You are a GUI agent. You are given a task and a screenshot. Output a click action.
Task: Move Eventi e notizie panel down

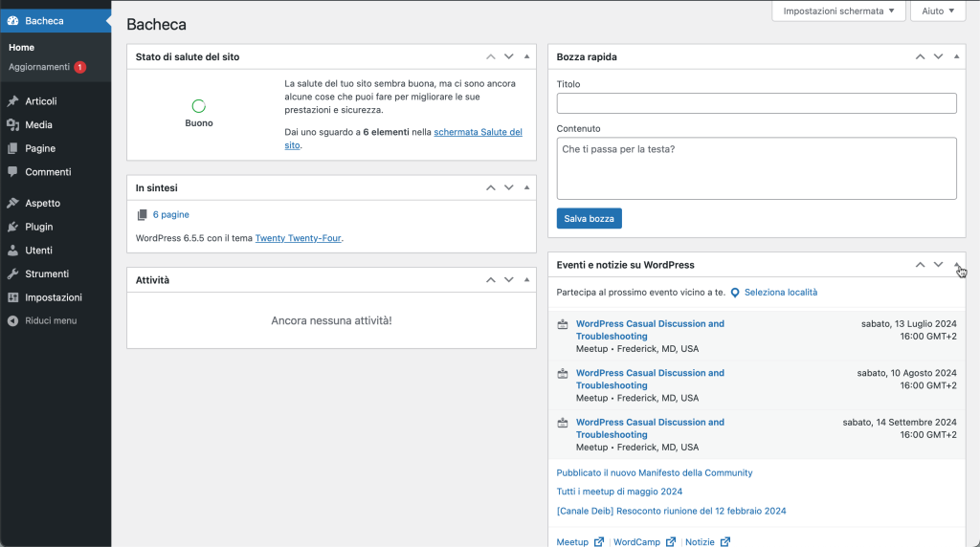[x=938, y=265]
